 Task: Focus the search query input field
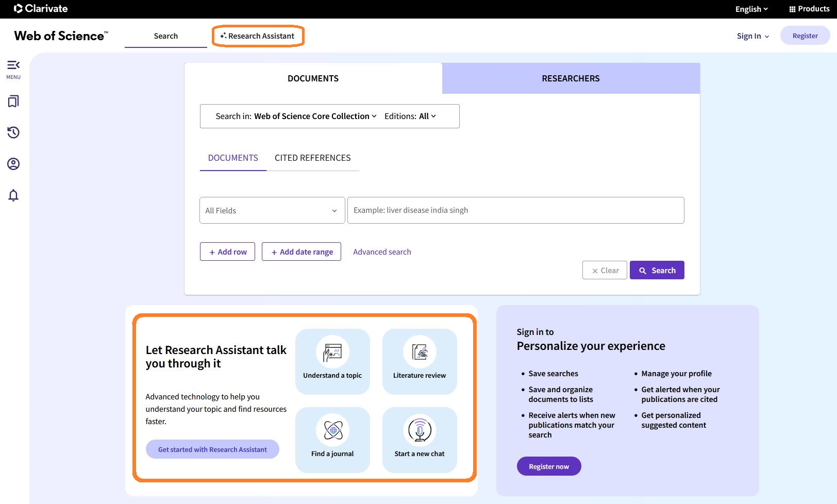(515, 210)
